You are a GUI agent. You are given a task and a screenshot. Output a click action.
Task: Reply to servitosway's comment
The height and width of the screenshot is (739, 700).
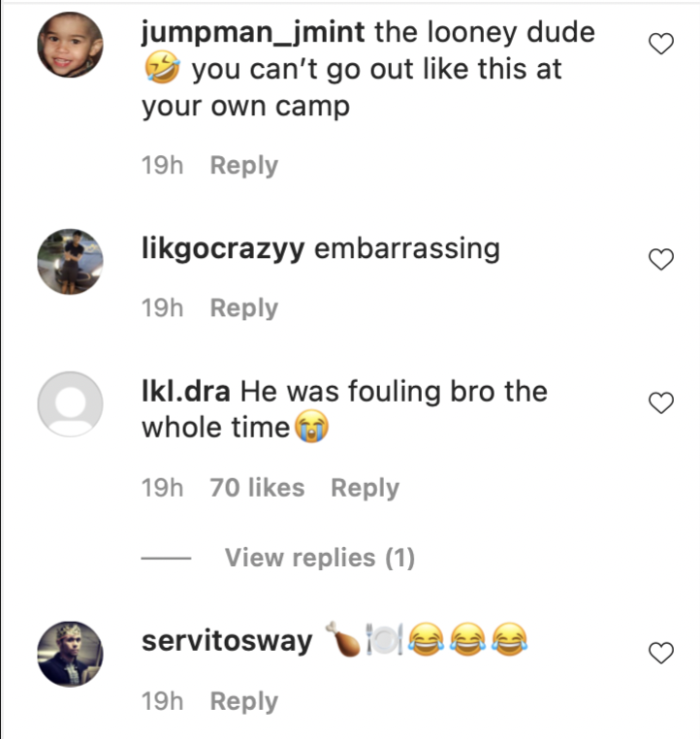(x=244, y=701)
